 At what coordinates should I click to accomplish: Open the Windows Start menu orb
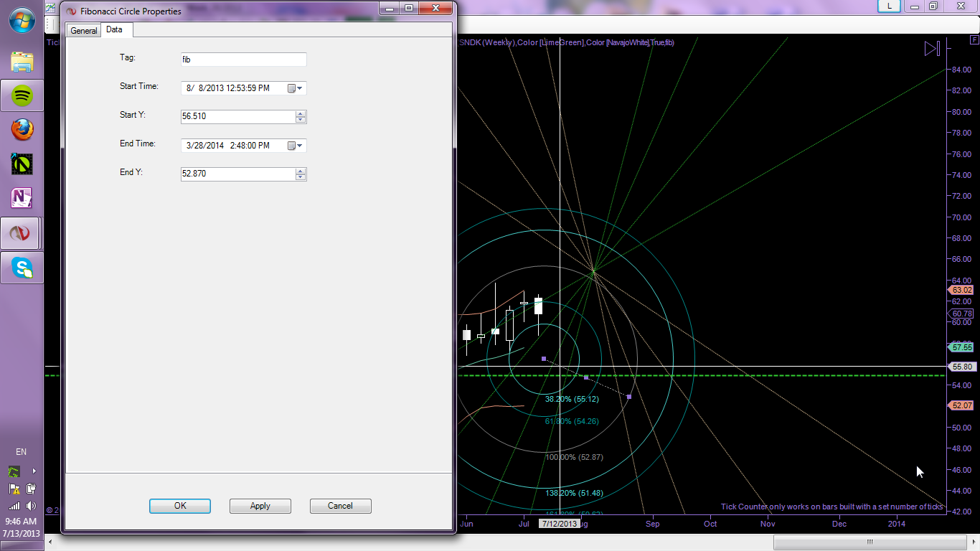point(22,20)
